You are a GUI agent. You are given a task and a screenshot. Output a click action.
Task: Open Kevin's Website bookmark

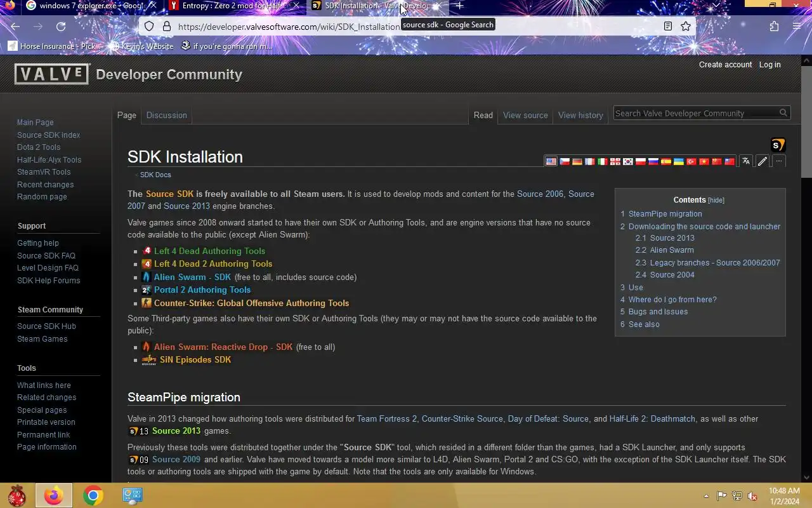click(141, 46)
